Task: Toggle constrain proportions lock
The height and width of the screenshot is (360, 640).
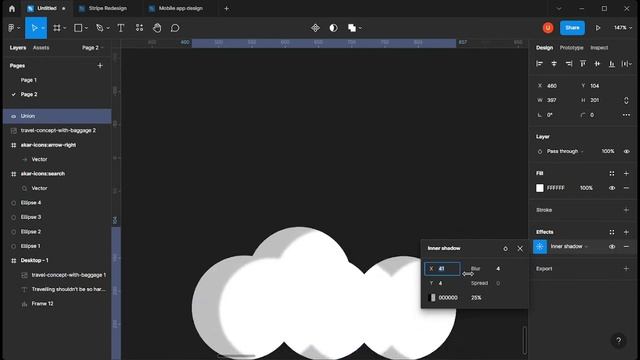Action: click(626, 100)
